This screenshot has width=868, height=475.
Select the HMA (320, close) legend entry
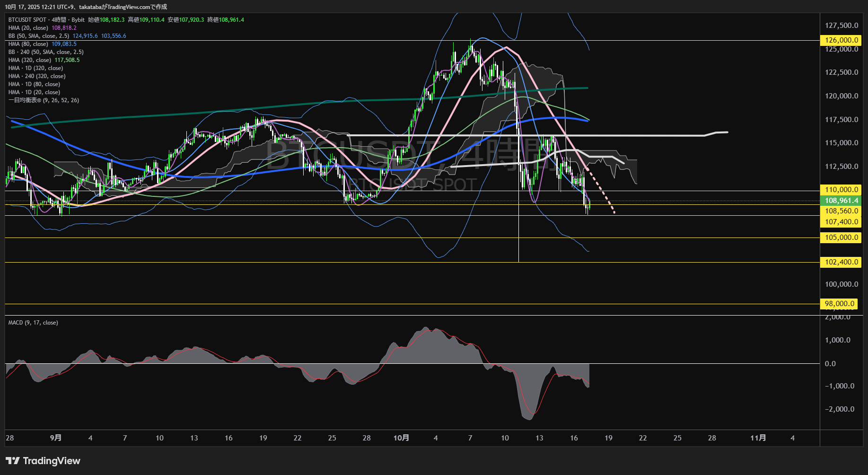(x=30, y=60)
